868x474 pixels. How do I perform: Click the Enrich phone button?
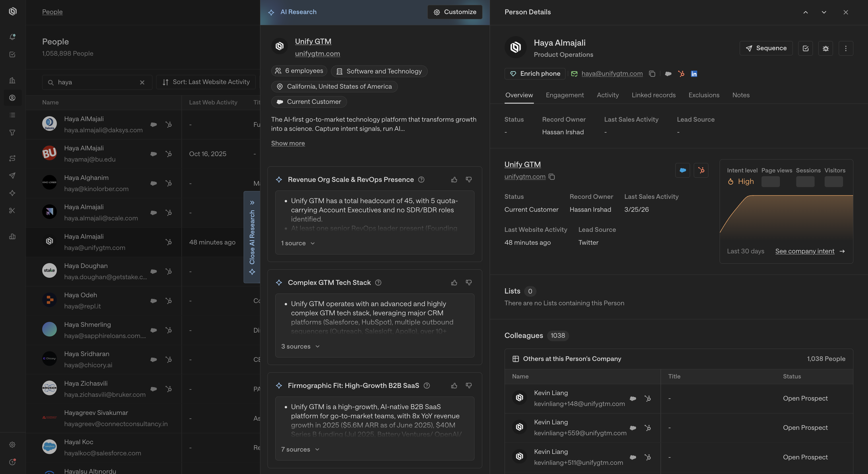pos(535,74)
